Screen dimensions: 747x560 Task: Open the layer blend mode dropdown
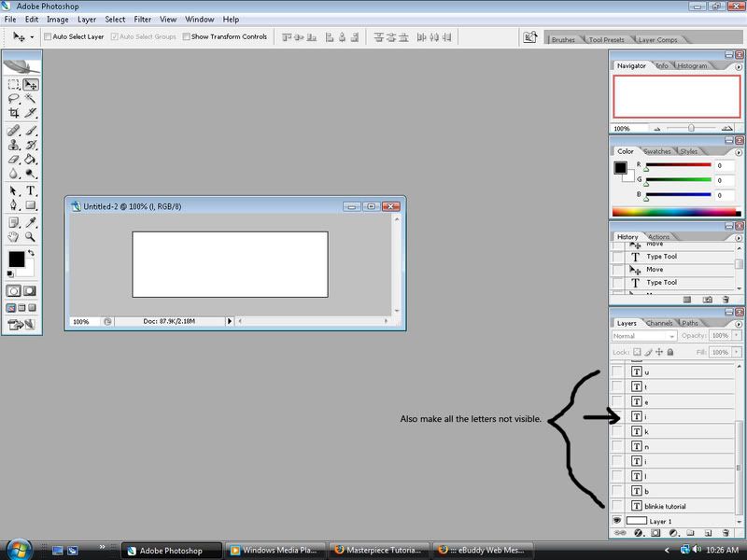coord(644,336)
